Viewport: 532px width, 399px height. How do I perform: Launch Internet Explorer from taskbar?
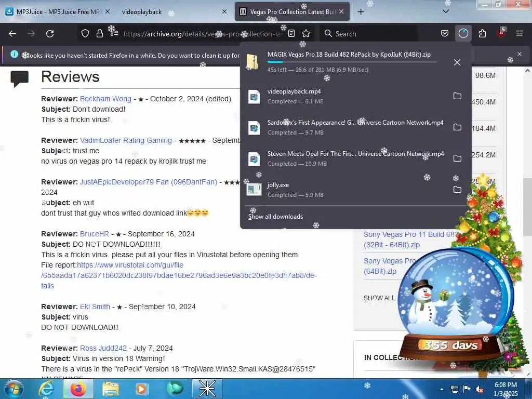46,389
